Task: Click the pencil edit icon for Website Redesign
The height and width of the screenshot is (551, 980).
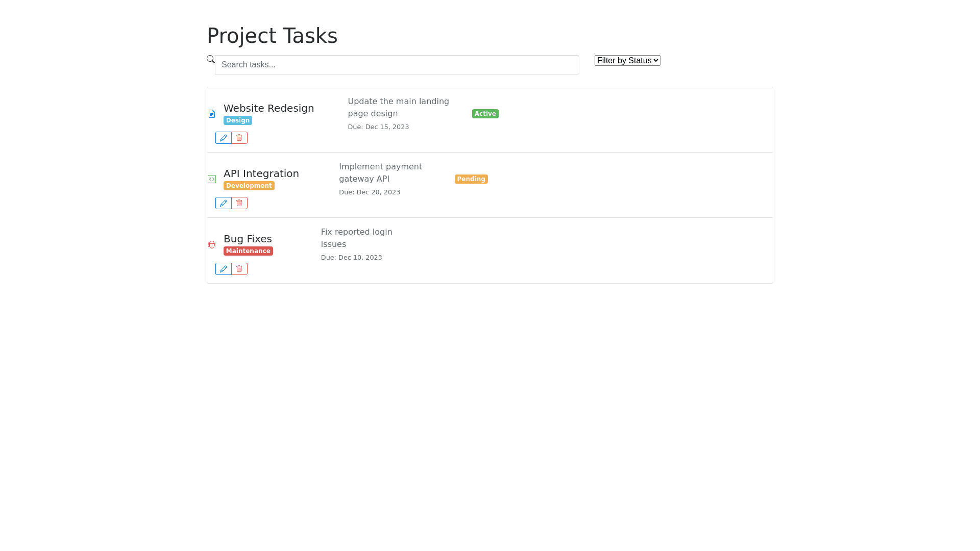Action: pyautogui.click(x=224, y=138)
